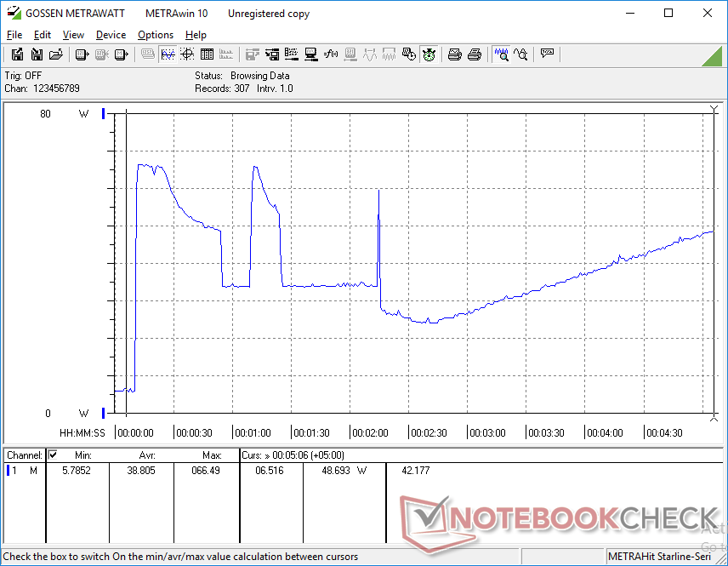
Task: Click the print chart icon
Action: (x=454, y=54)
